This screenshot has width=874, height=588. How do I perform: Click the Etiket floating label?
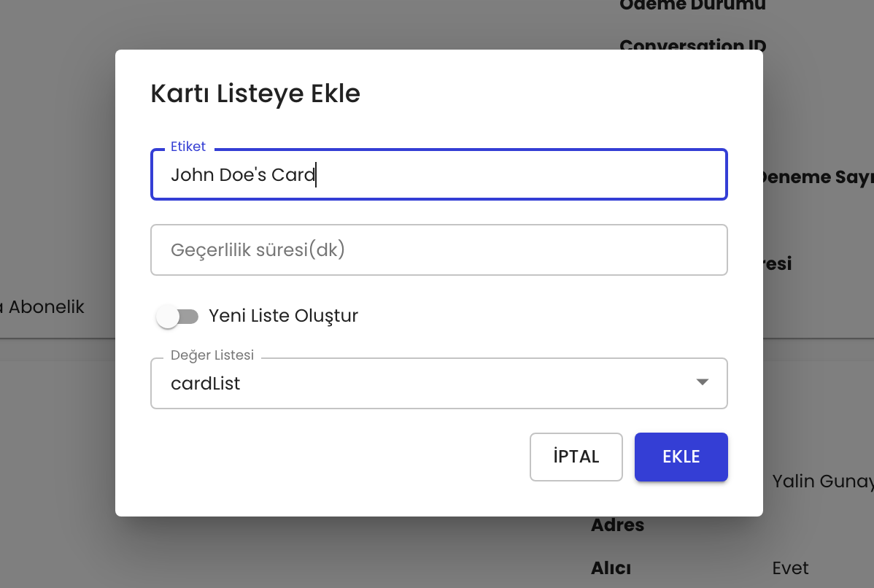coord(188,147)
